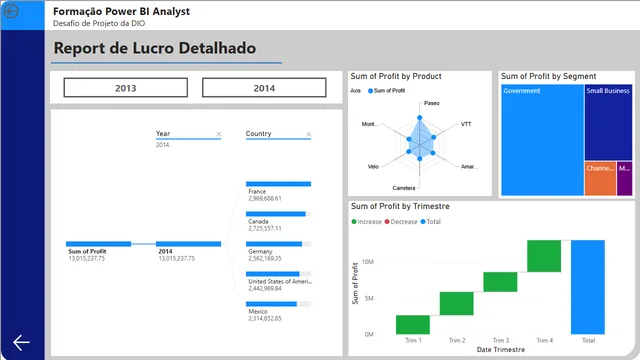Select the 2013 year slicer button
The height and width of the screenshot is (360, 640).
click(x=126, y=88)
